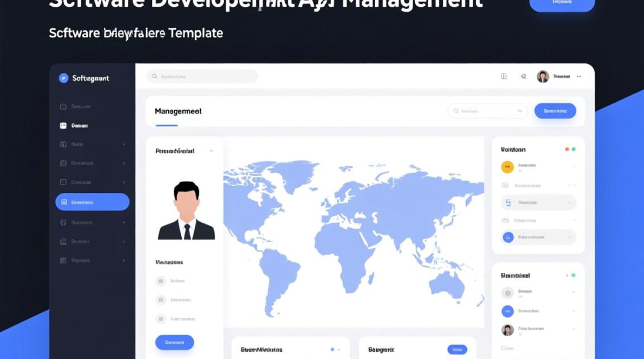Viewport: 644px width, 359px height.
Task: Select the Management tab with blue underline
Action: point(178,112)
